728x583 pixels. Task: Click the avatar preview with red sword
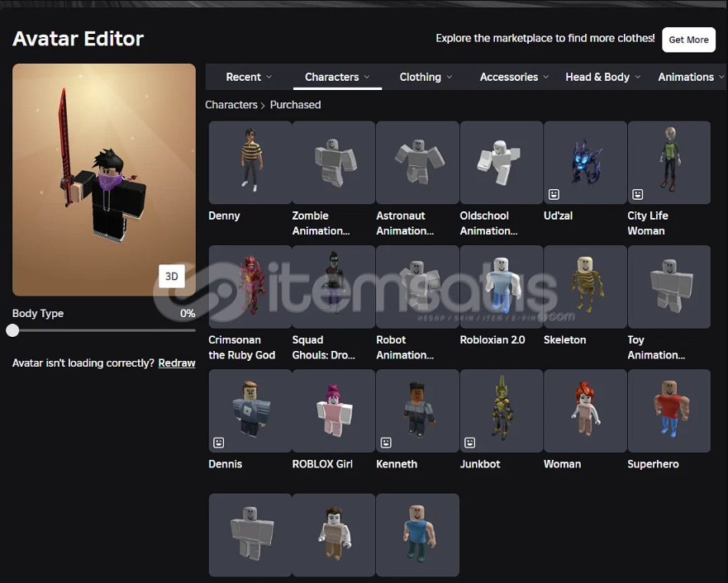click(104, 180)
